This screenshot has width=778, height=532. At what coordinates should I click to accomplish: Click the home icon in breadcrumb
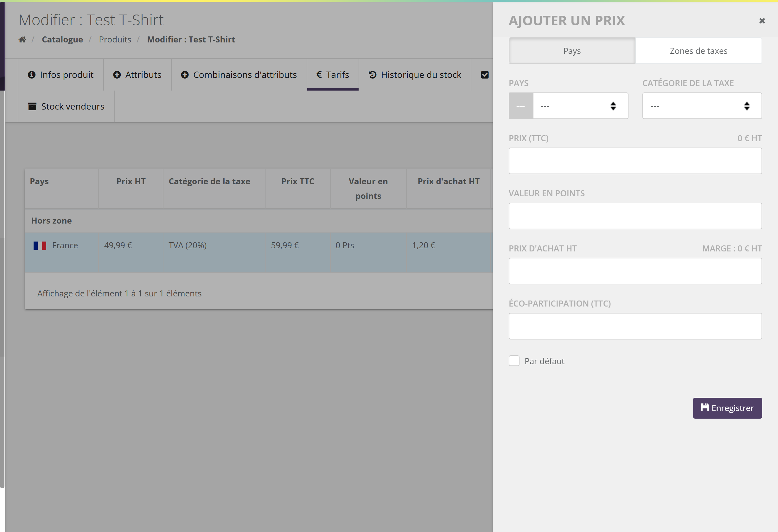tap(22, 40)
